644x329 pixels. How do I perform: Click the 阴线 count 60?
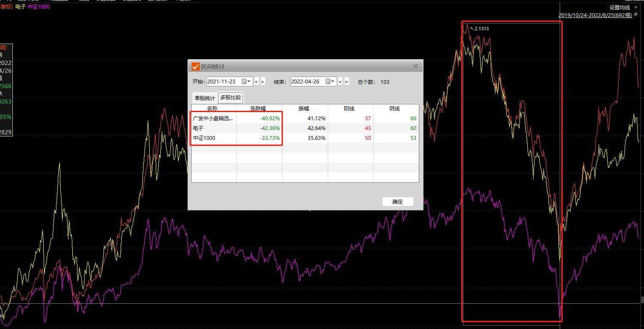[413, 128]
